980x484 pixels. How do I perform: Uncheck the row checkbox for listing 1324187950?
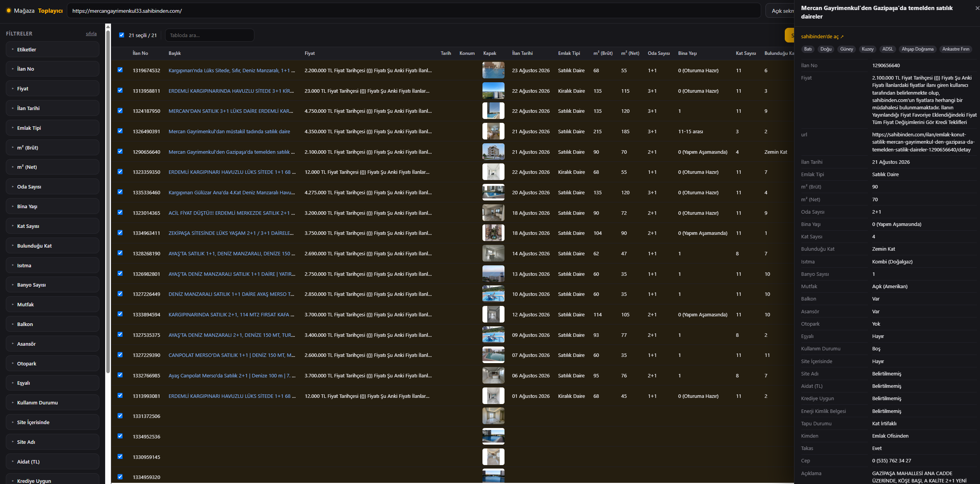click(120, 111)
